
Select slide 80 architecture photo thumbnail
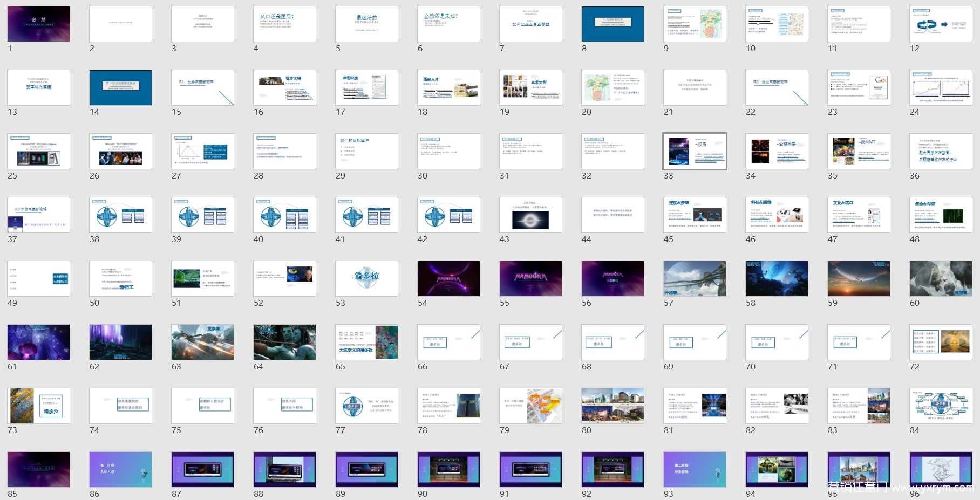coord(612,406)
